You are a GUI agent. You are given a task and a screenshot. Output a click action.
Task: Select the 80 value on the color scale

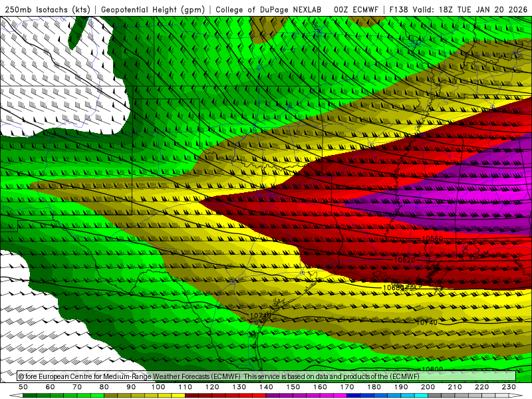pos(104,387)
